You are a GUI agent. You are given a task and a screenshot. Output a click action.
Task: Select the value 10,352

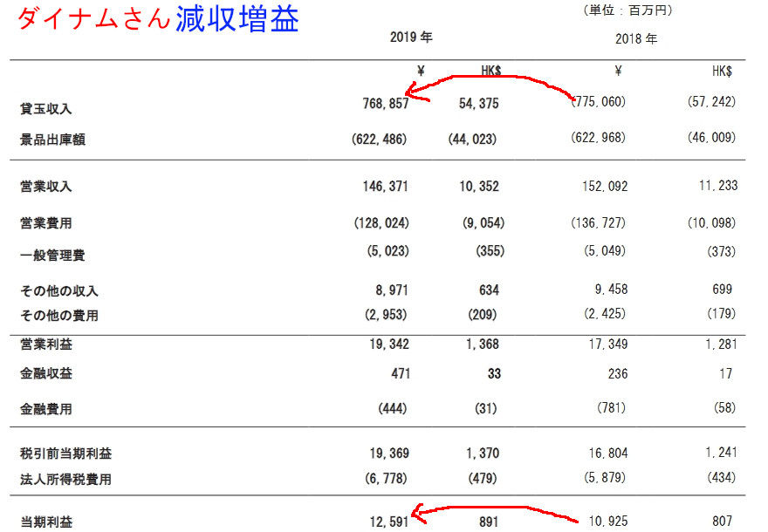click(479, 187)
